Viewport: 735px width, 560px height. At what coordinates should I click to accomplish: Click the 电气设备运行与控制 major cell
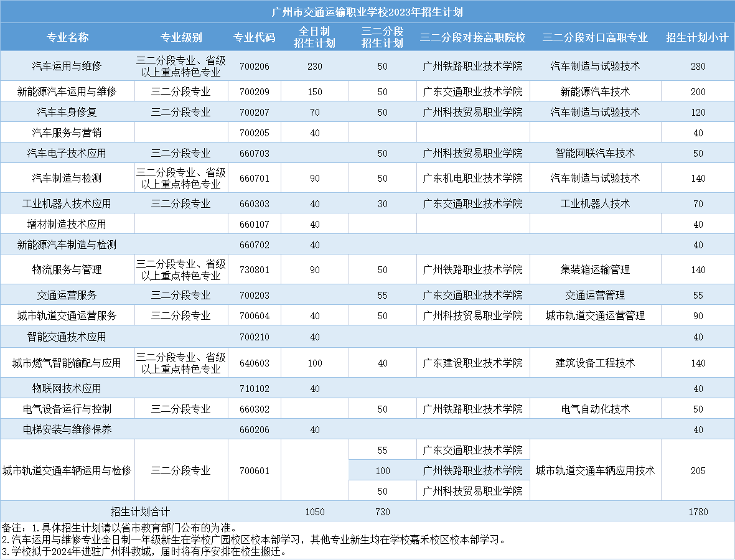pos(67,409)
